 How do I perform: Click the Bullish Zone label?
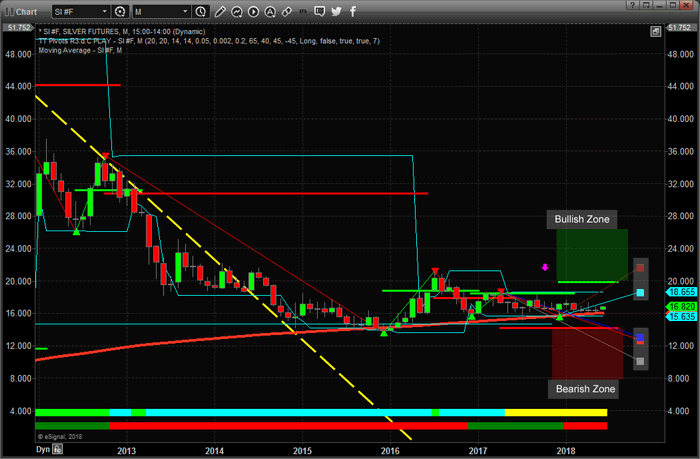[x=583, y=219]
